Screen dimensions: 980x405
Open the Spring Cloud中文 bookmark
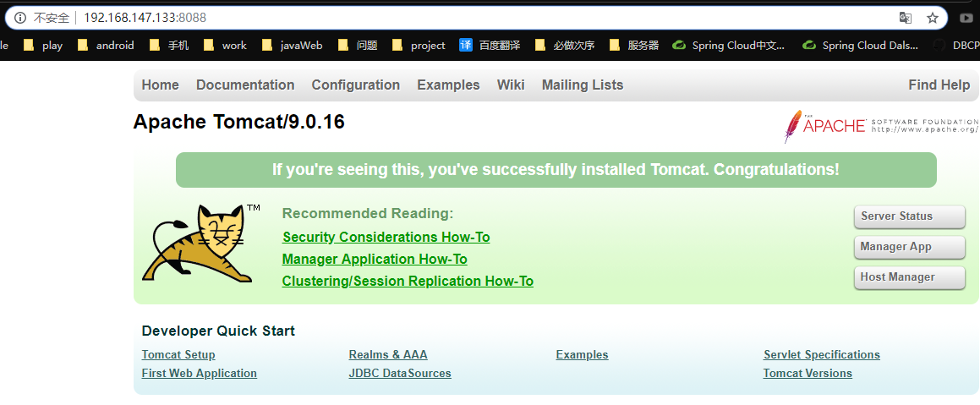click(x=728, y=45)
